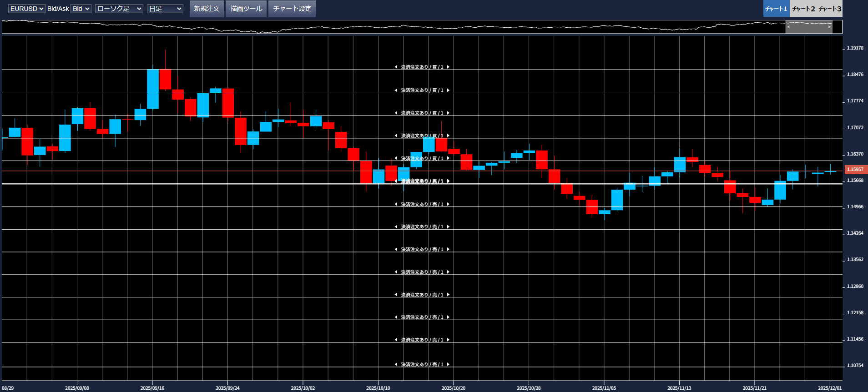Switch to the チャート2 tab
This screenshot has width=868, height=392.
(803, 9)
